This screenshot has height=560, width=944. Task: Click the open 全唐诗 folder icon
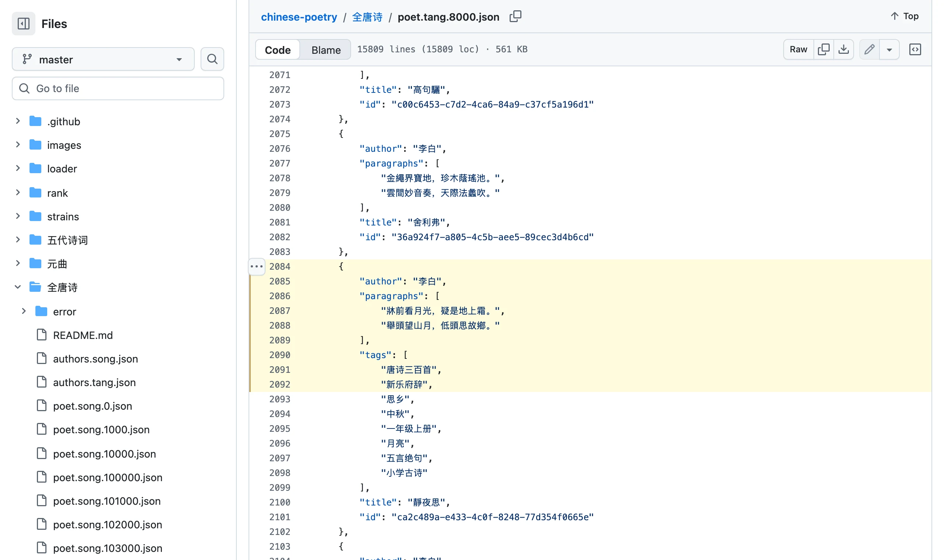pyautogui.click(x=35, y=287)
